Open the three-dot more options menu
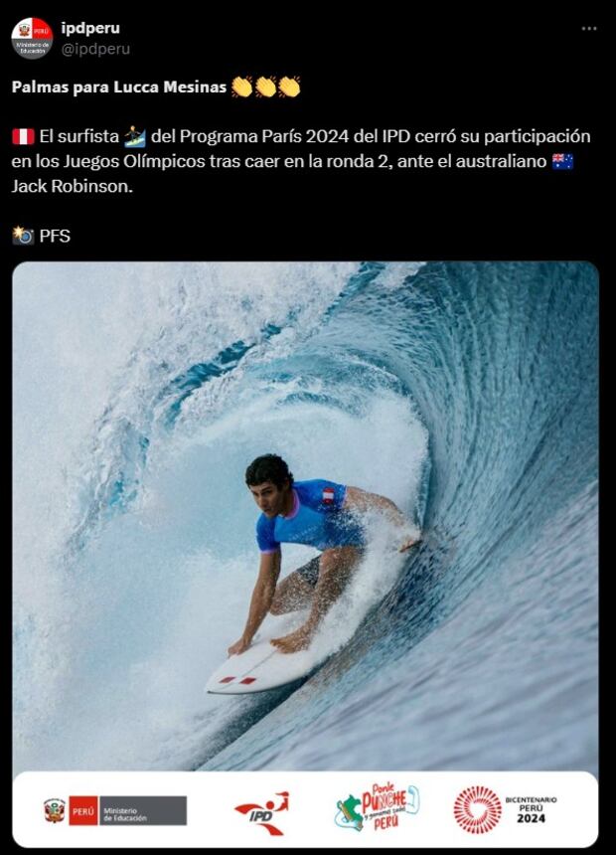The image size is (616, 855). pyautogui.click(x=589, y=29)
